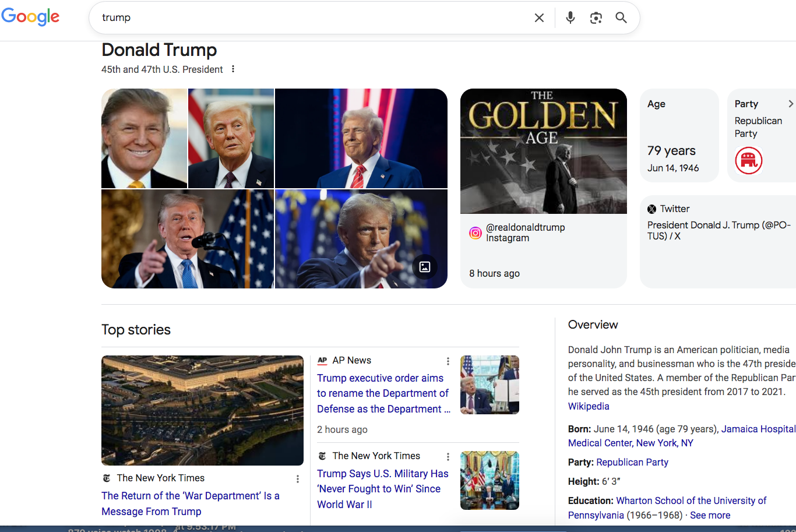The height and width of the screenshot is (532, 796).
Task: Open the menu for the 'War Department' story
Action: [298, 479]
